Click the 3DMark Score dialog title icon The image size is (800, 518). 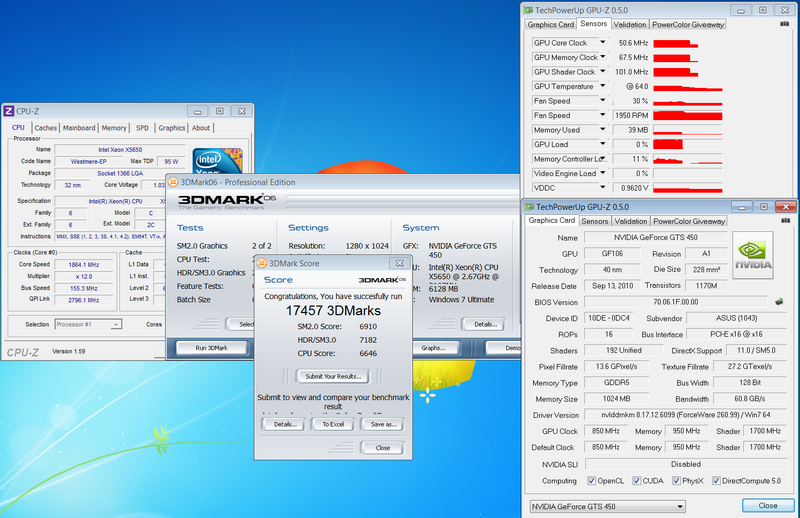coord(262,263)
